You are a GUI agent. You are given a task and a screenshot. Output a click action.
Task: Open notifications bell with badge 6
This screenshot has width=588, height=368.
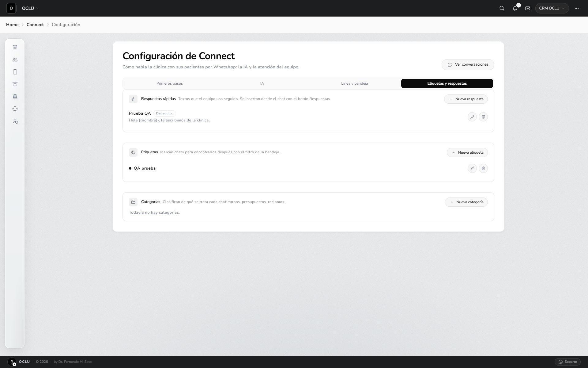pos(515,8)
